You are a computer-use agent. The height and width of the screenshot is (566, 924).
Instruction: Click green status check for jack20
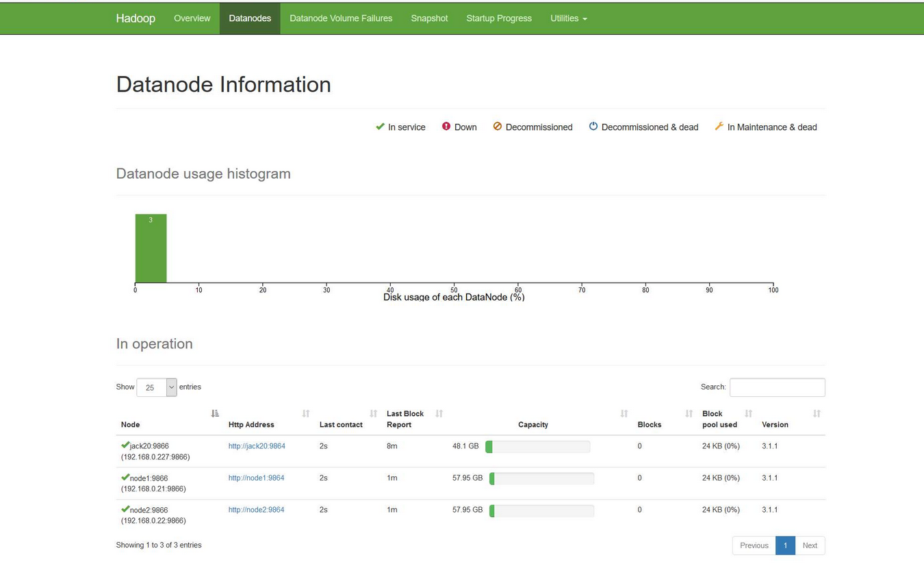[125, 446]
